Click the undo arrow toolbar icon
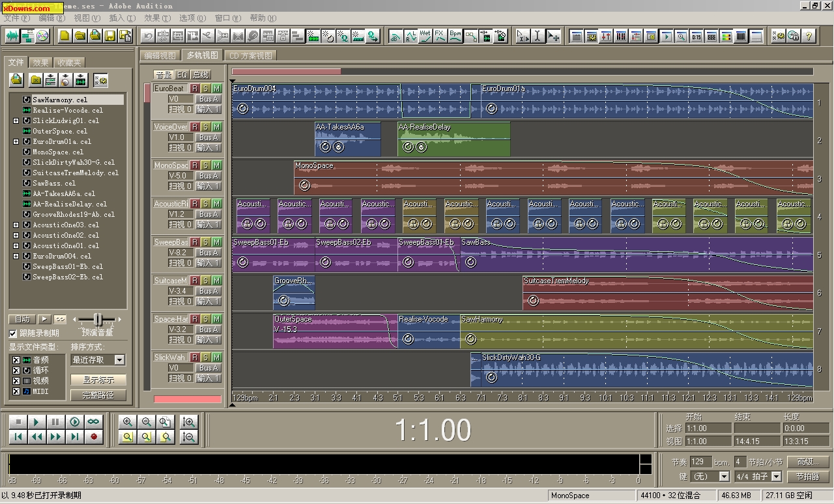834x504 pixels. pos(148,36)
